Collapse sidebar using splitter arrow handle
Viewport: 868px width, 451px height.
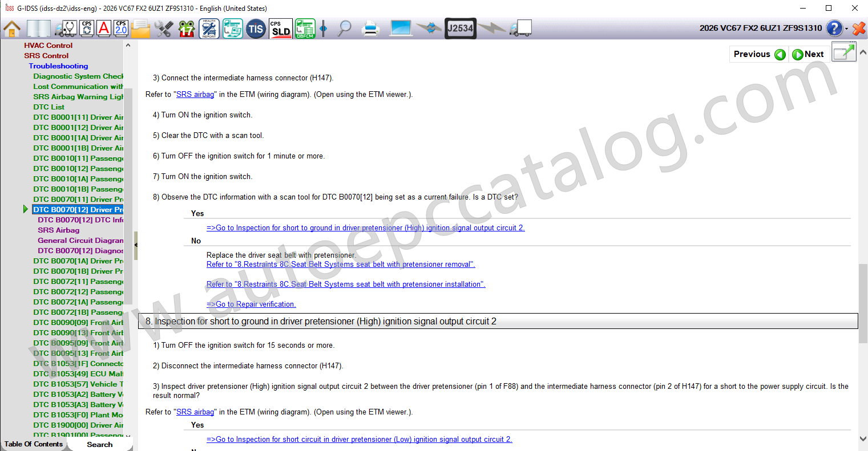click(x=136, y=245)
